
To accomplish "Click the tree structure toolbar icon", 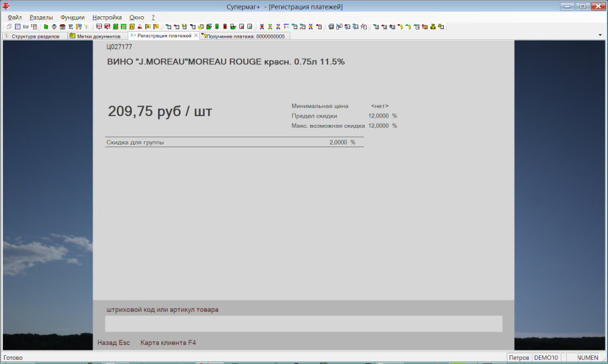I will tap(86, 27).
